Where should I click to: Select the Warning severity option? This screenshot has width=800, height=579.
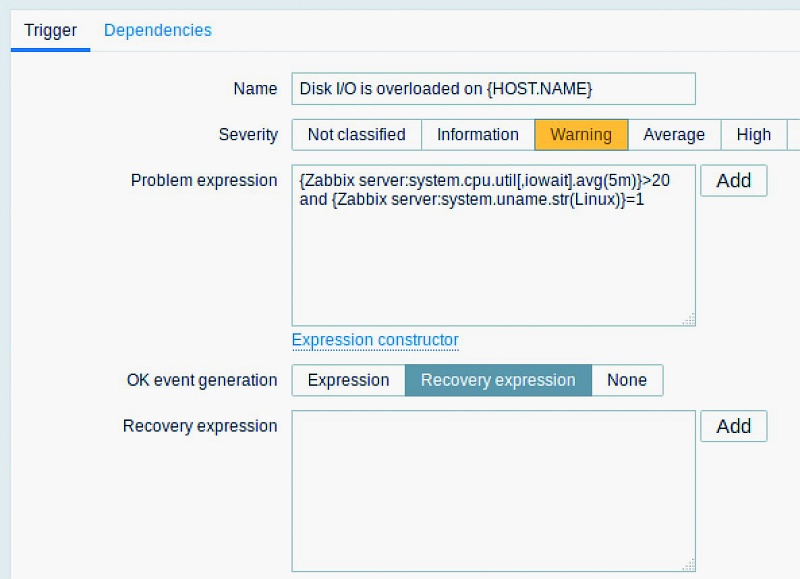(x=581, y=135)
